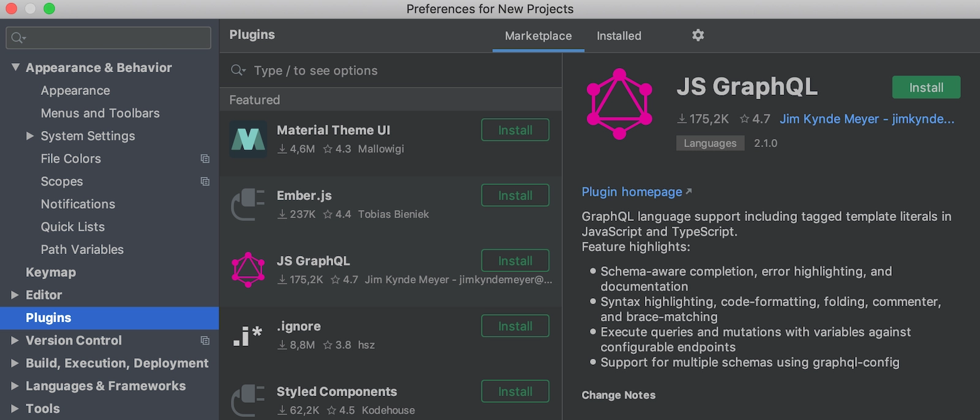
Task: Install the Material Theme UI plugin
Action: click(515, 130)
